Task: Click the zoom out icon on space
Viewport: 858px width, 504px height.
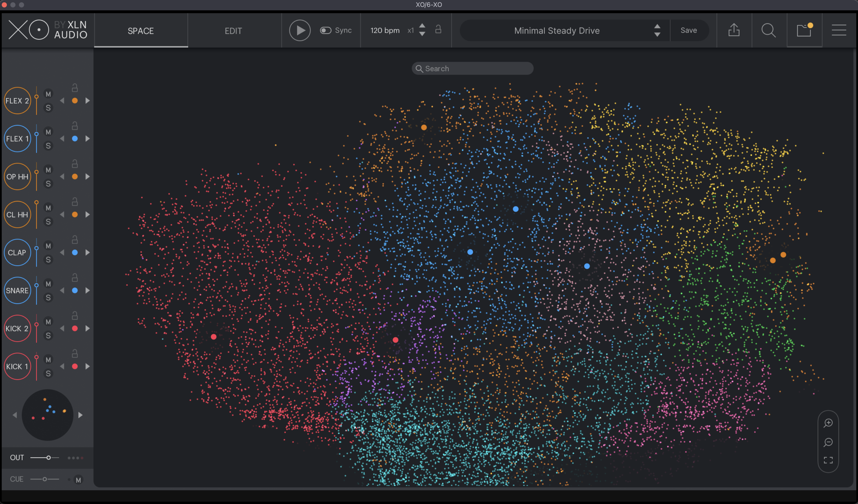Action: tap(828, 442)
